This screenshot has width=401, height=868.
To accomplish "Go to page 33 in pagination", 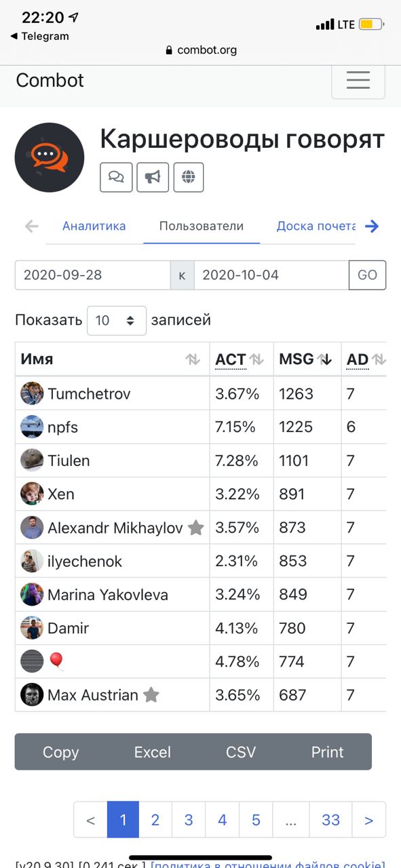I will coord(330,820).
